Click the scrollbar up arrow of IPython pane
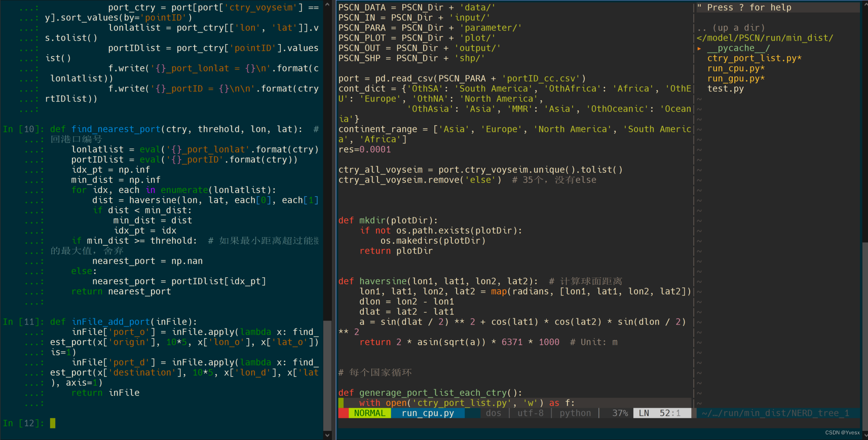The width and height of the screenshot is (868, 440). (x=327, y=5)
